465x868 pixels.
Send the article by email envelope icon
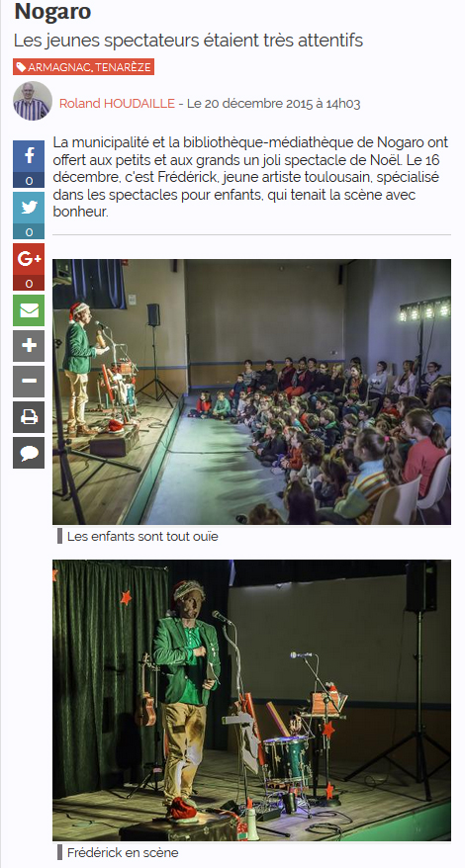(x=29, y=310)
